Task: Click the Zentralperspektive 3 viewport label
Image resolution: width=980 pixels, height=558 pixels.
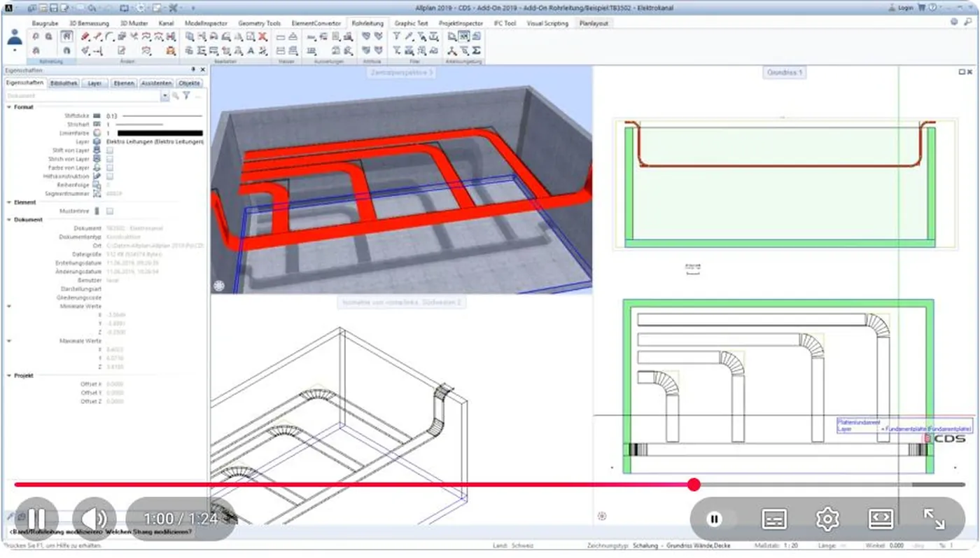Action: tap(401, 73)
